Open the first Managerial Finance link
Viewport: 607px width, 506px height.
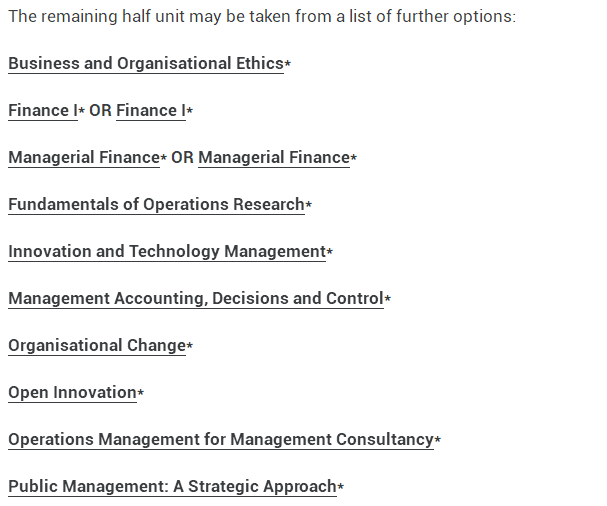coord(84,158)
